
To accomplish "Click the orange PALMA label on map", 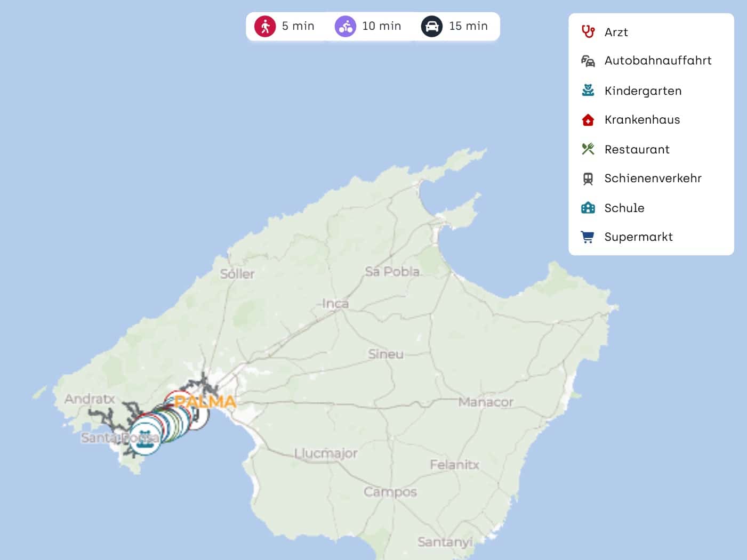I will [x=205, y=401].
